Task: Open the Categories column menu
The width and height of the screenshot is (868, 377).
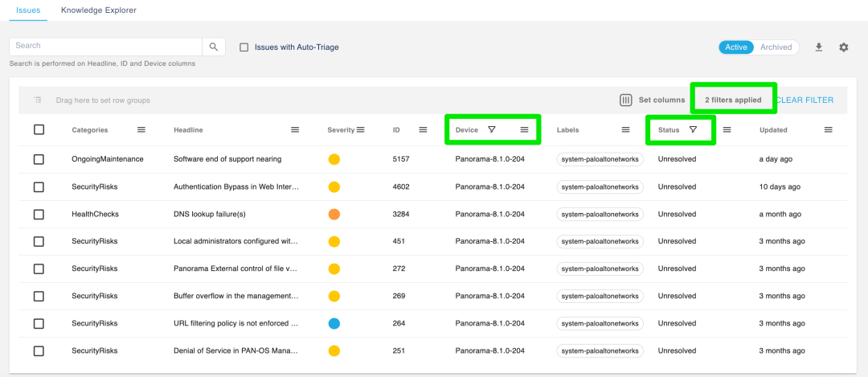Action: point(141,129)
